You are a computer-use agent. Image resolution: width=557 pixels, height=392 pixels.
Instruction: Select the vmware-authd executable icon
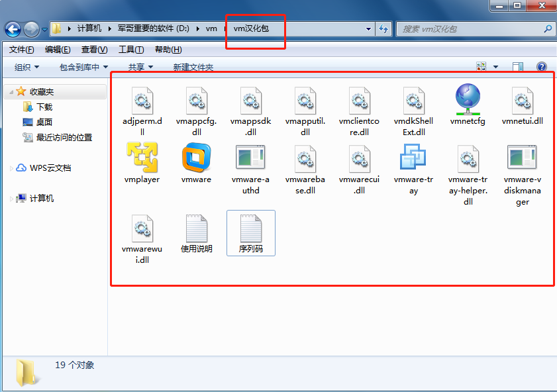click(x=250, y=156)
